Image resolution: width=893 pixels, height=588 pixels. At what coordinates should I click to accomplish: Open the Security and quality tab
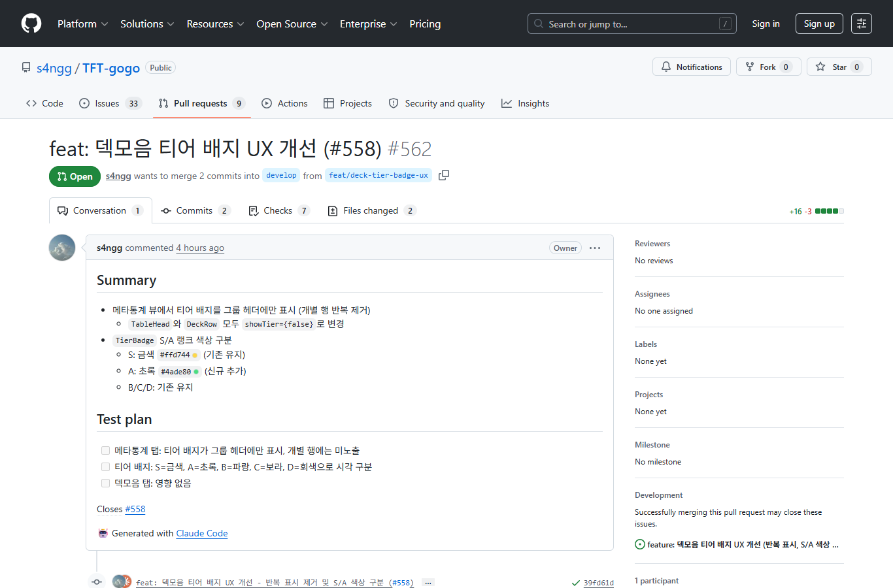click(437, 103)
